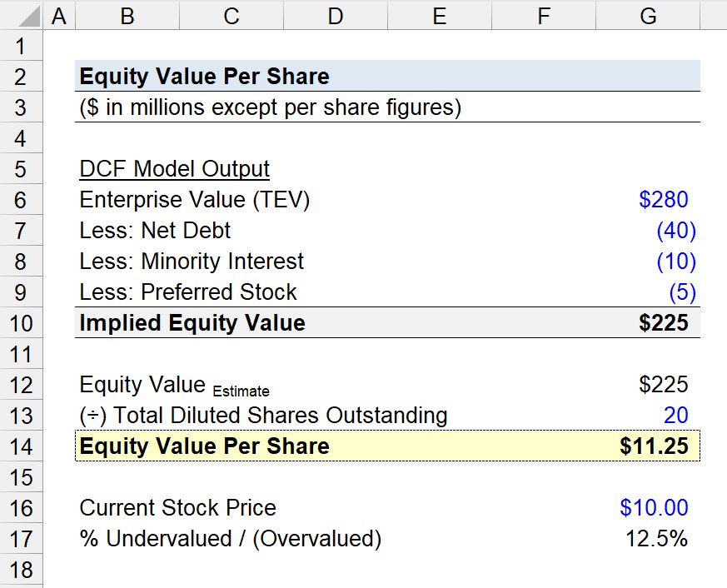The image size is (727, 588).
Task: Select the Preferred Stock (5) value
Action: [648, 292]
